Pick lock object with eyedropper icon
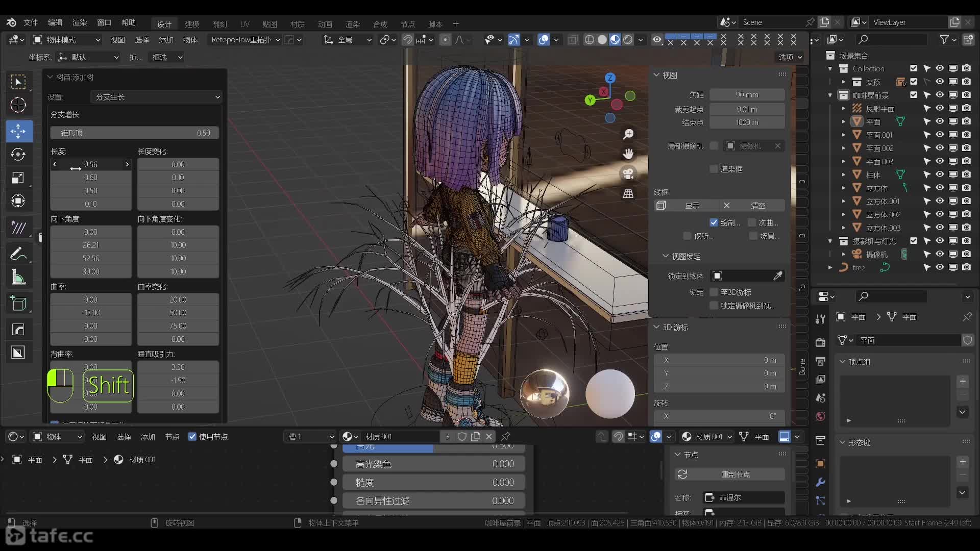 click(777, 276)
